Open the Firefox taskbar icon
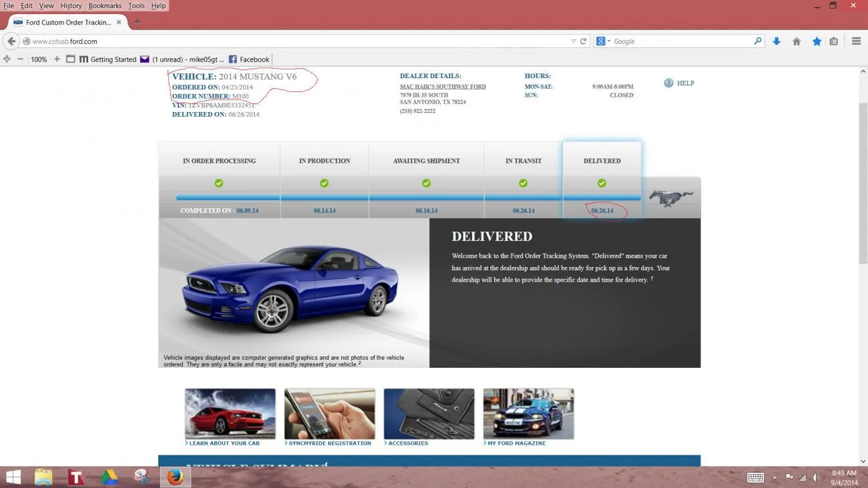Screen dimensions: 868x488 point(175,477)
